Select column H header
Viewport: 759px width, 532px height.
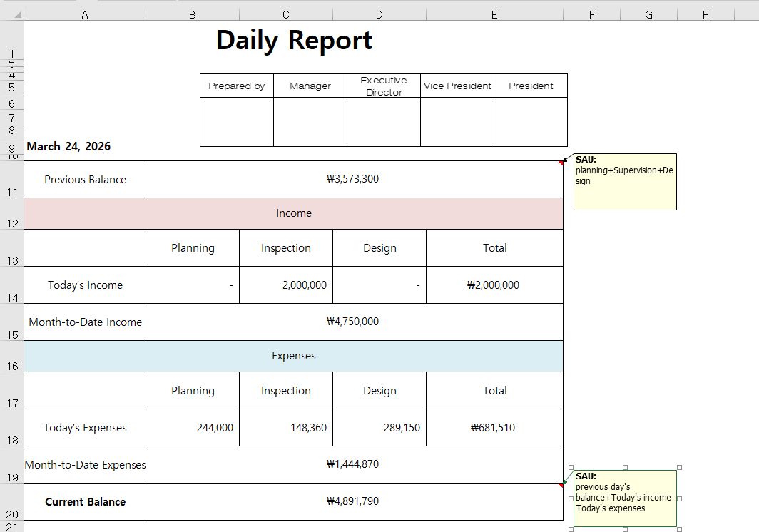tap(705, 14)
